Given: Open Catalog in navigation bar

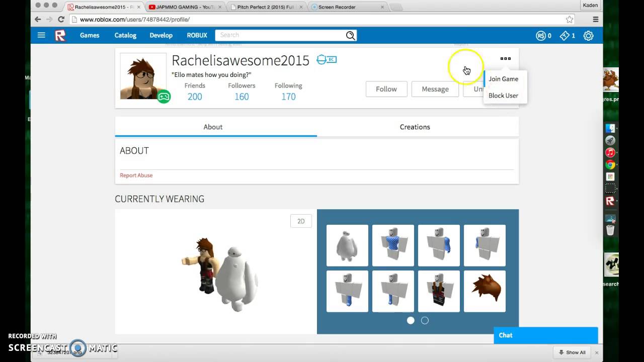Looking at the screenshot, I should coord(125,35).
